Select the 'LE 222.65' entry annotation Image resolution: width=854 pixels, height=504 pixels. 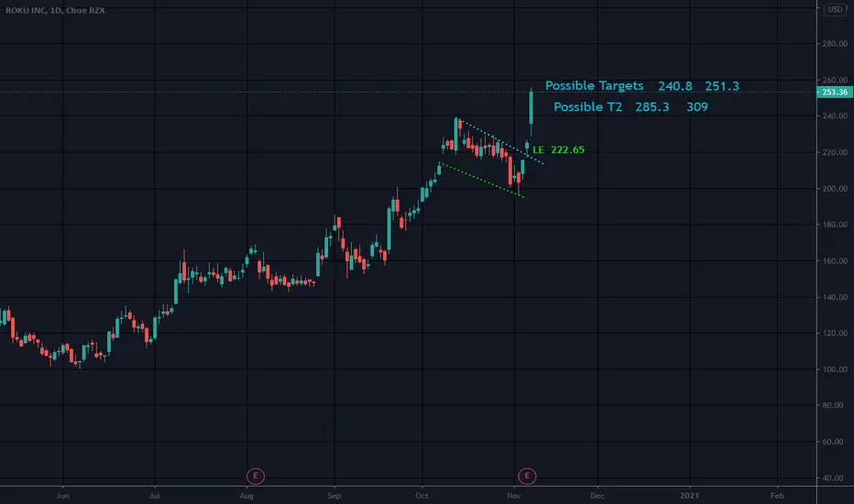(x=558, y=150)
